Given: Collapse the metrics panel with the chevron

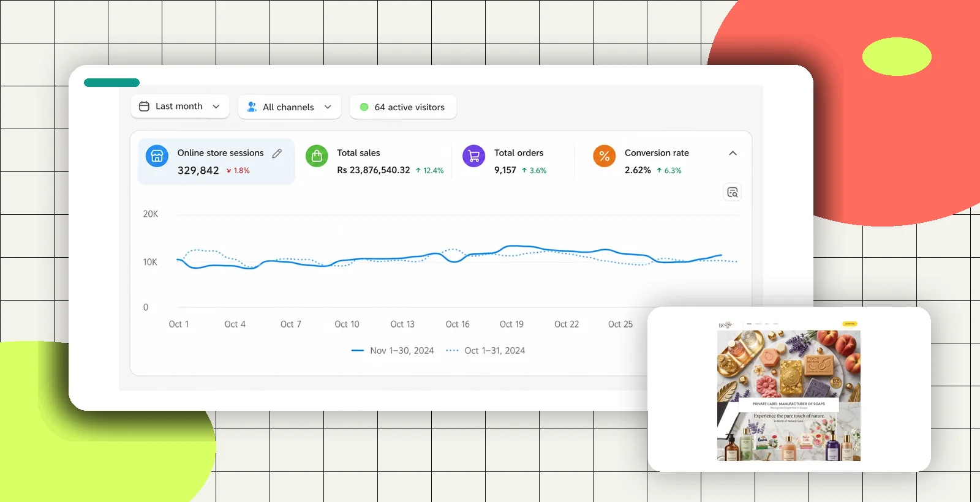Looking at the screenshot, I should click(x=733, y=153).
